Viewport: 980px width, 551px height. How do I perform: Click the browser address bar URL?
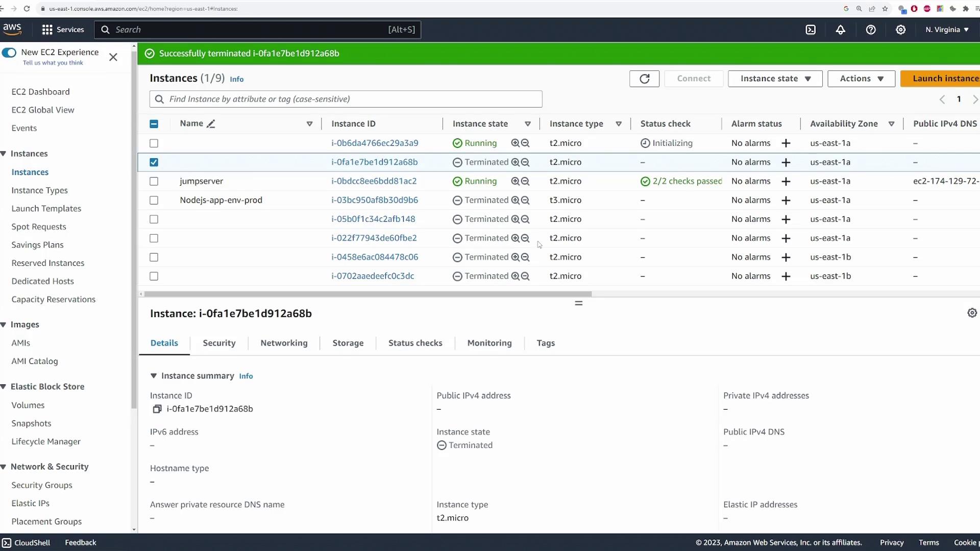143,9
